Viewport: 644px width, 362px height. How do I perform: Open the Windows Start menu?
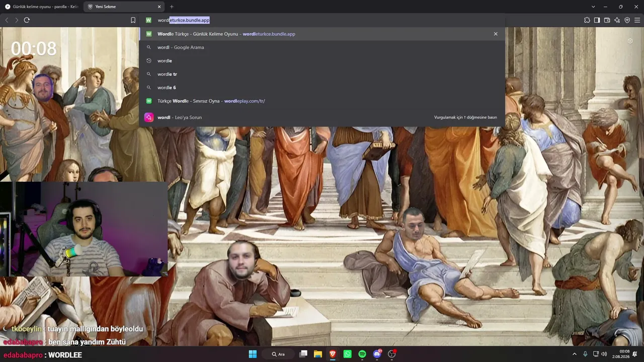click(253, 354)
